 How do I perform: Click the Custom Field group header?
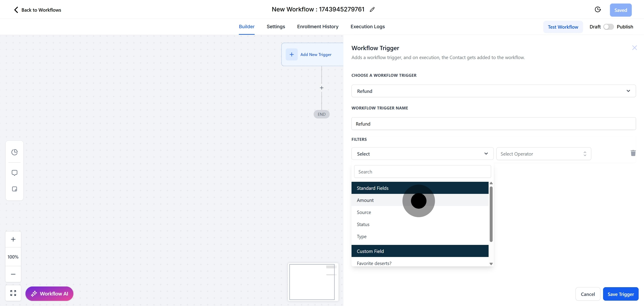click(x=420, y=251)
